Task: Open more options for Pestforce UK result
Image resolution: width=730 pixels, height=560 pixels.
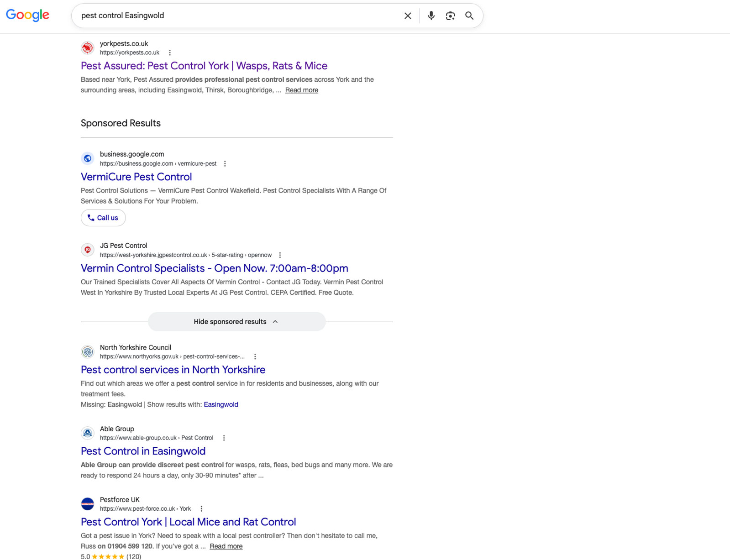Action: coord(201,508)
